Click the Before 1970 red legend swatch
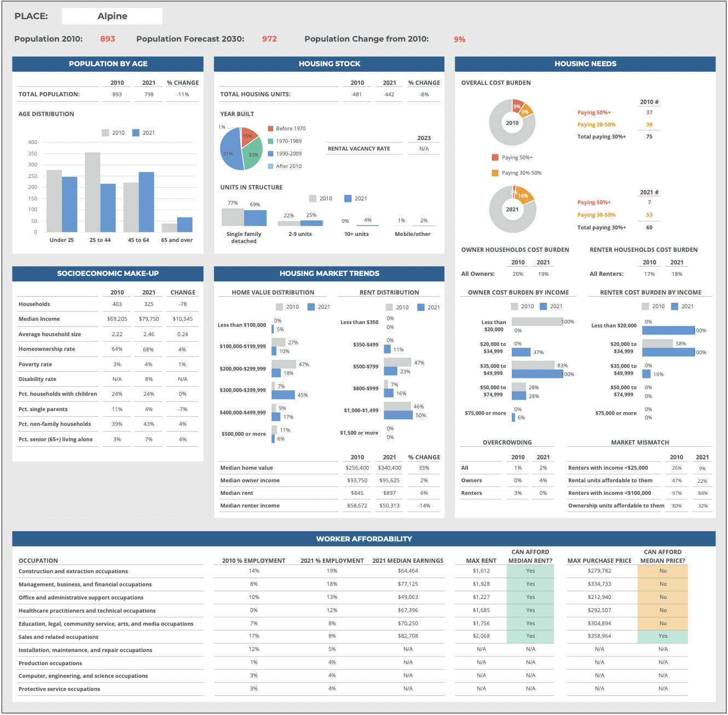This screenshot has width=728, height=715. (x=270, y=129)
